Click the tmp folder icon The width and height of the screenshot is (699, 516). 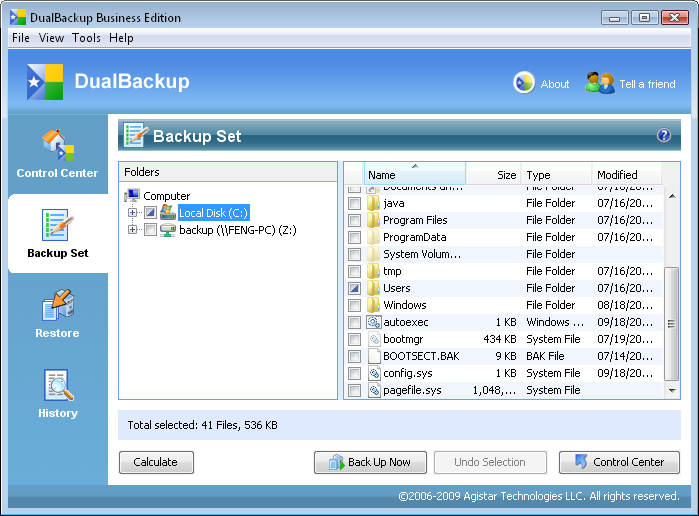tap(373, 271)
